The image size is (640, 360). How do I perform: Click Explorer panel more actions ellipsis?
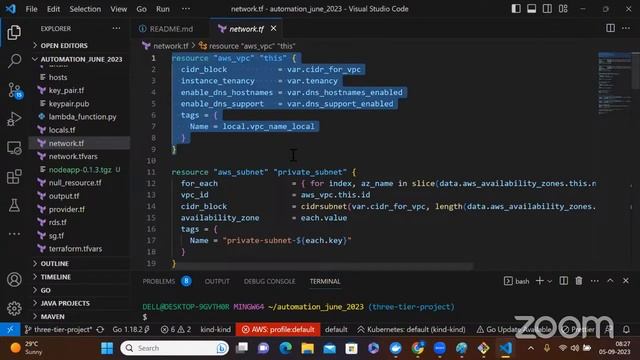(116, 28)
